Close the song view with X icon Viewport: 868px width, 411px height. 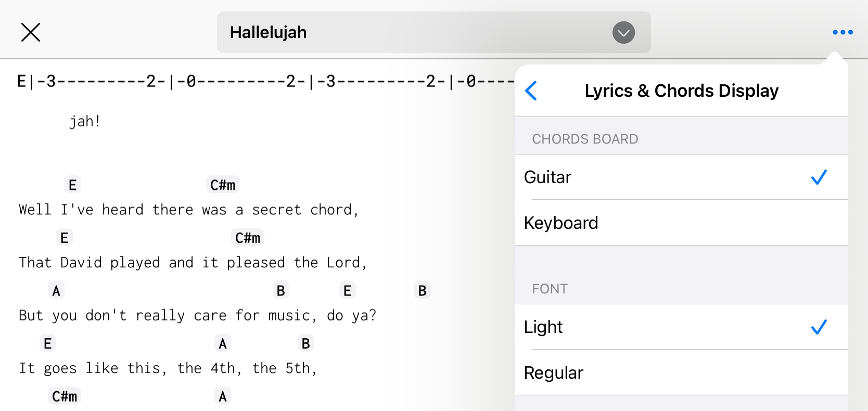coord(31,32)
